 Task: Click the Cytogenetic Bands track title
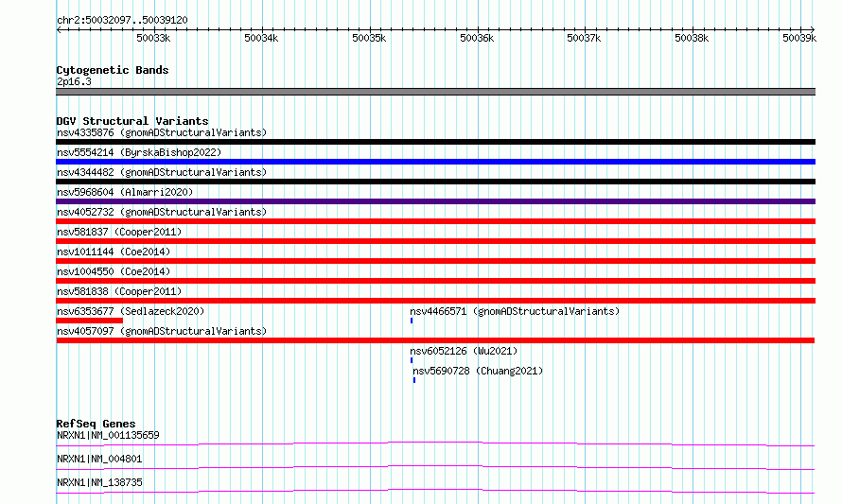tap(113, 70)
